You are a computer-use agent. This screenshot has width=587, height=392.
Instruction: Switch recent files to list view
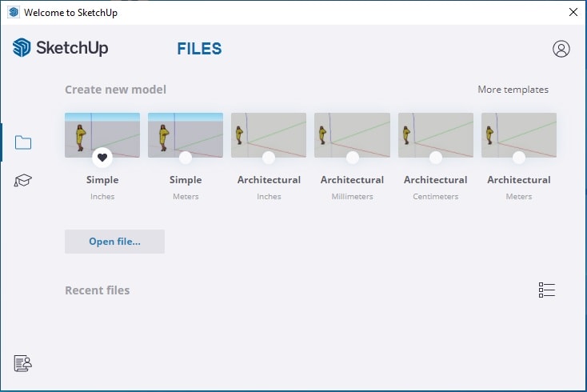click(x=546, y=290)
